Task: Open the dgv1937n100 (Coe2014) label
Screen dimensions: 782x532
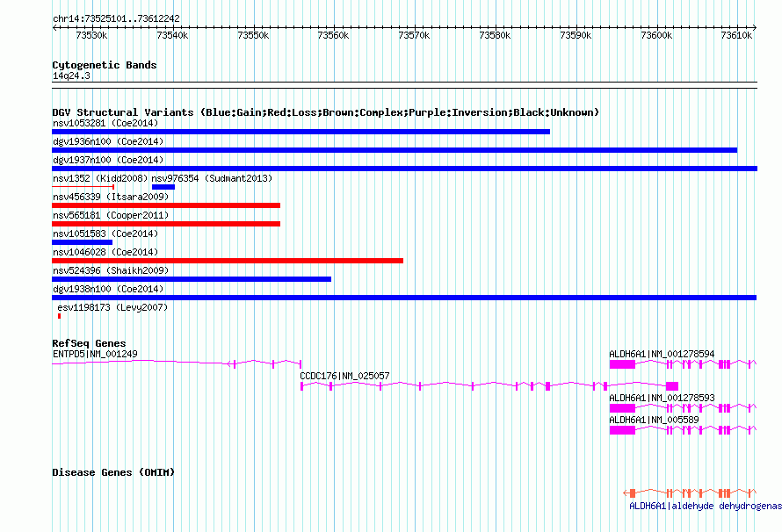Action: 108,160
